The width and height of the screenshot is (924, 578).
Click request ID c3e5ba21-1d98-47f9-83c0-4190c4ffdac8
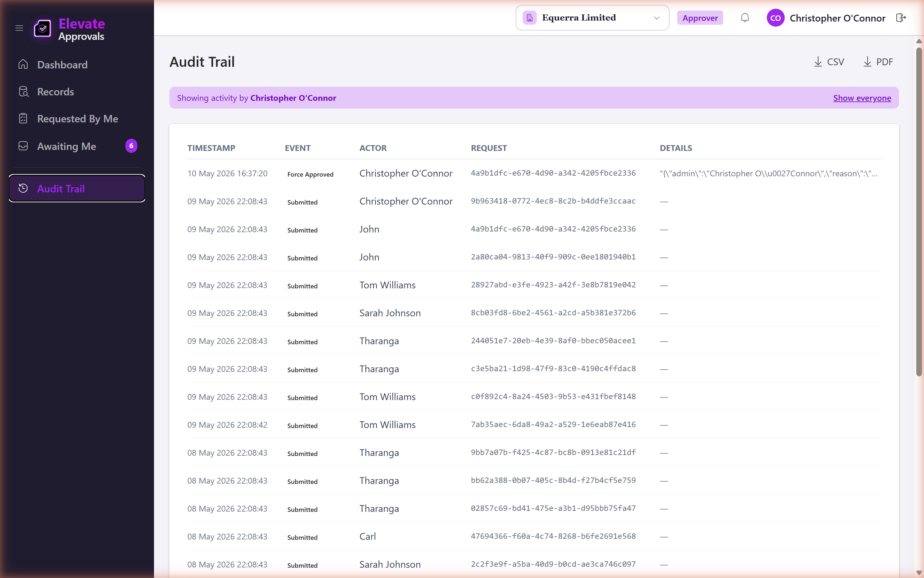pyautogui.click(x=553, y=369)
